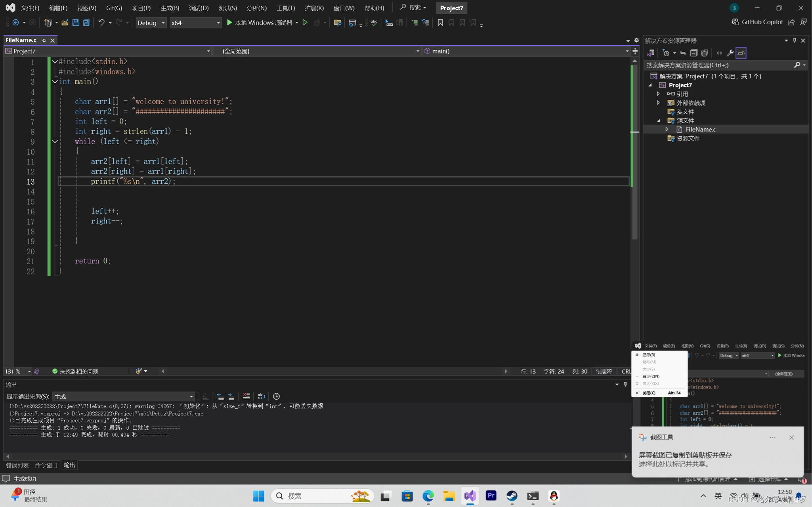Click the Save All double floppy icon

86,23
